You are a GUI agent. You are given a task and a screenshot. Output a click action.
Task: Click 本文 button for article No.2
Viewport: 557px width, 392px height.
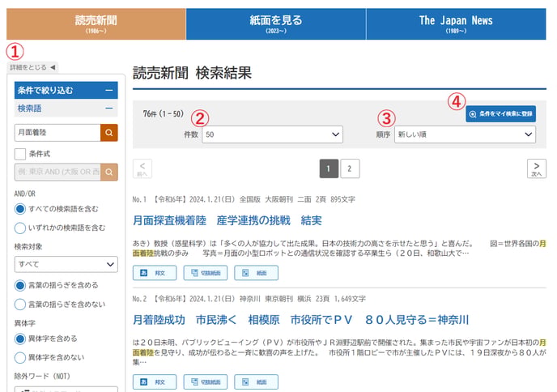click(155, 382)
